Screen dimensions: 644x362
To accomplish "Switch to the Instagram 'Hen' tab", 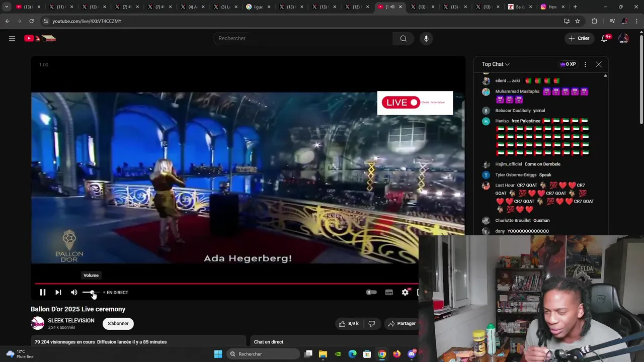I will (552, 7).
